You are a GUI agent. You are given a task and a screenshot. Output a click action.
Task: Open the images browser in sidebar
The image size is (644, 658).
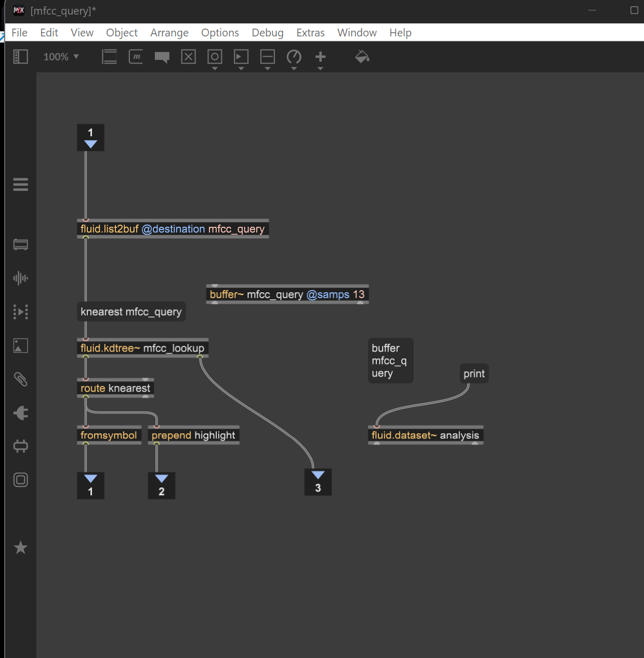(21, 346)
